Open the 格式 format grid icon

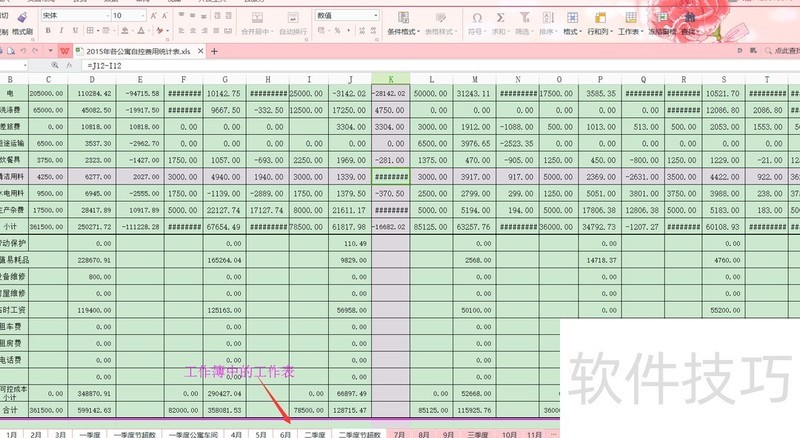click(x=572, y=18)
